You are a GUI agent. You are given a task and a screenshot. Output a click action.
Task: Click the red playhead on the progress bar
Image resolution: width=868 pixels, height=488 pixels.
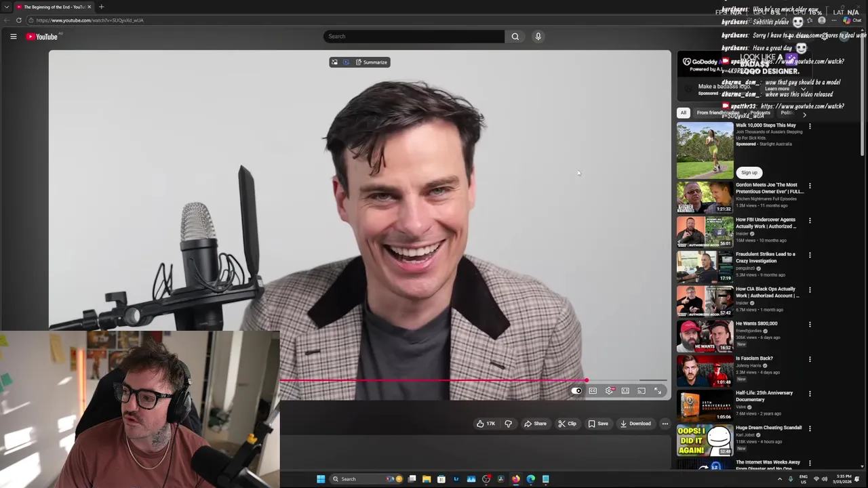587,381
